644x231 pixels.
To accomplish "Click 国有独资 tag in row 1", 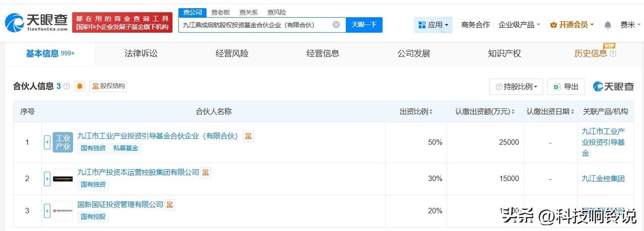I will (x=93, y=148).
